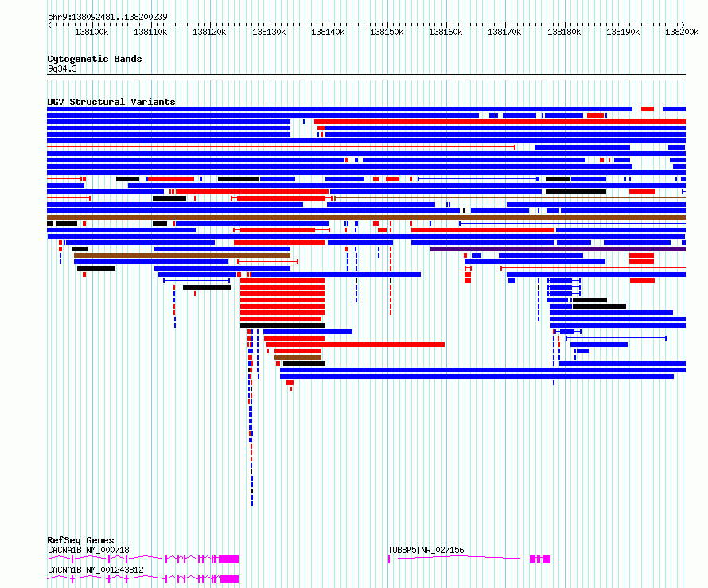Click the 138200k ruler tick label
Image resolution: width=708 pixels, height=588 pixels.
pyautogui.click(x=682, y=32)
